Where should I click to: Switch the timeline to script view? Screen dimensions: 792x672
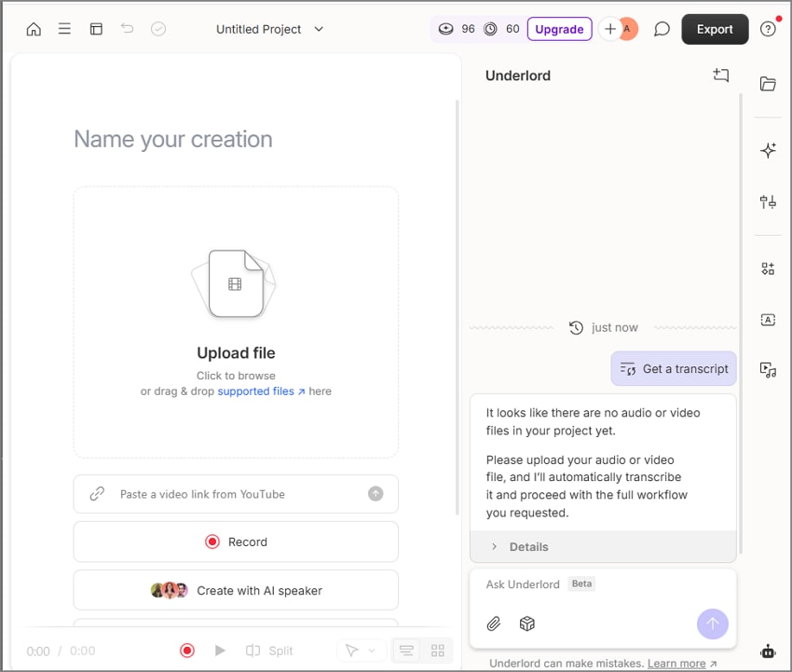pyautogui.click(x=406, y=650)
